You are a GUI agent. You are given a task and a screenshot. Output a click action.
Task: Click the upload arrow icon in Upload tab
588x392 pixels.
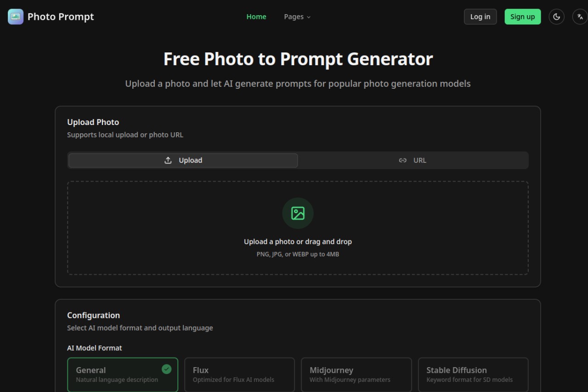coord(168,160)
